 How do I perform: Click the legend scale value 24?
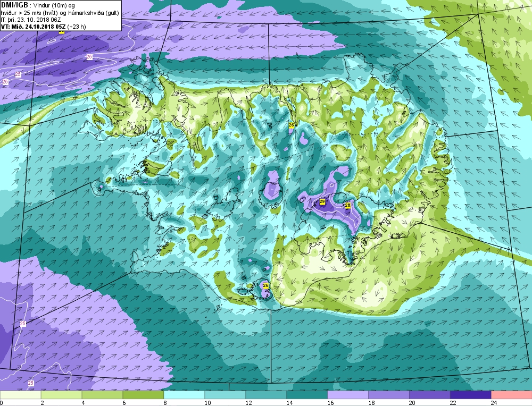(x=494, y=403)
